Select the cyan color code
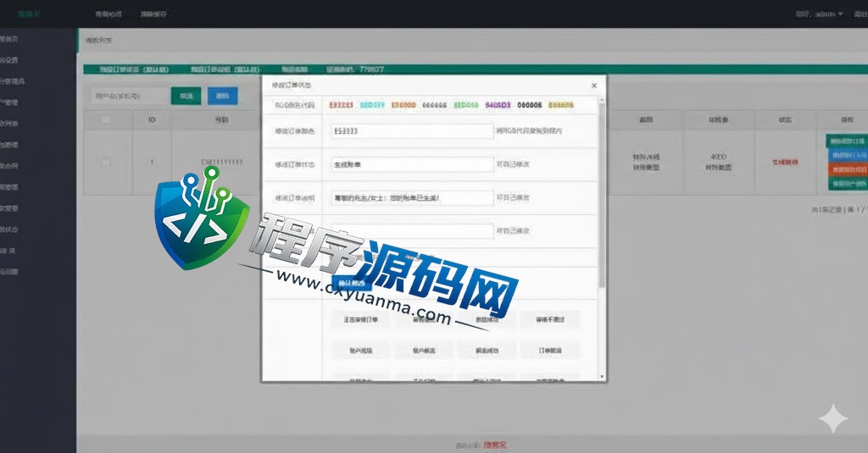 [x=372, y=105]
